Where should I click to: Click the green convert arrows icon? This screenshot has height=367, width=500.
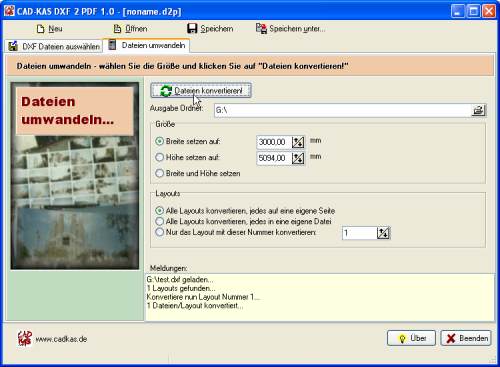click(166, 91)
